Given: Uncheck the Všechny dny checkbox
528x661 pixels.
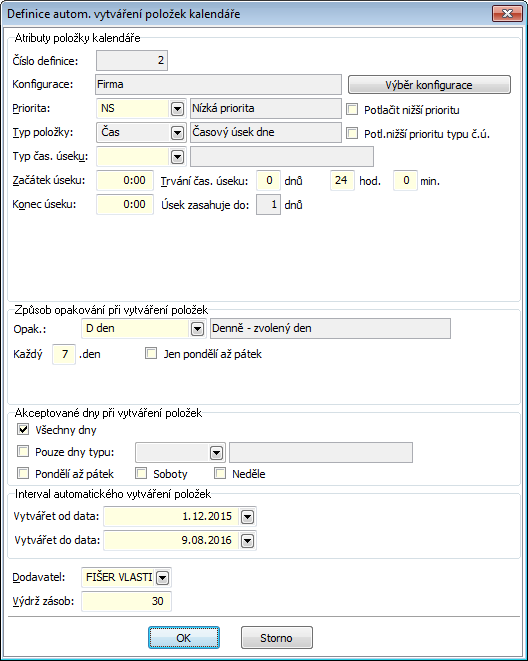Looking at the screenshot, I should click(23, 430).
